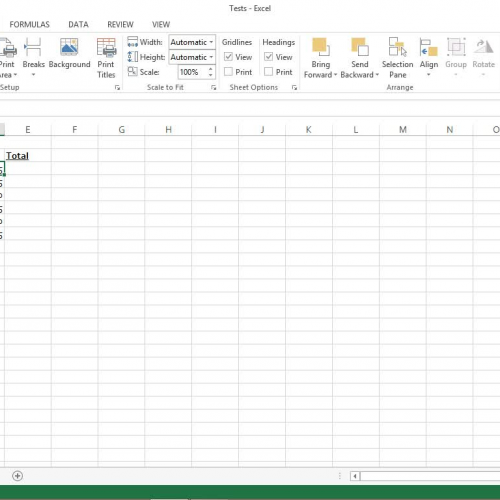Select the Total cell in column E
Screen dimensions: 500x500
[28, 155]
